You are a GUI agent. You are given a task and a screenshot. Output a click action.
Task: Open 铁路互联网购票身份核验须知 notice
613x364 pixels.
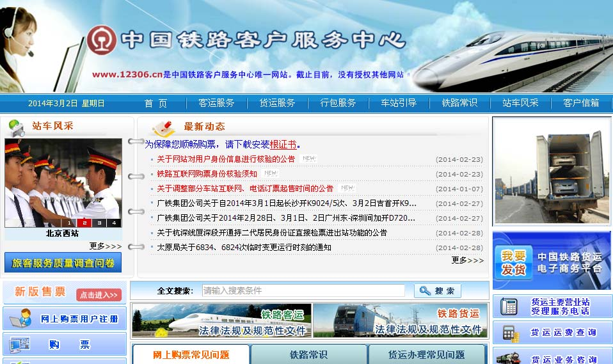[207, 174]
